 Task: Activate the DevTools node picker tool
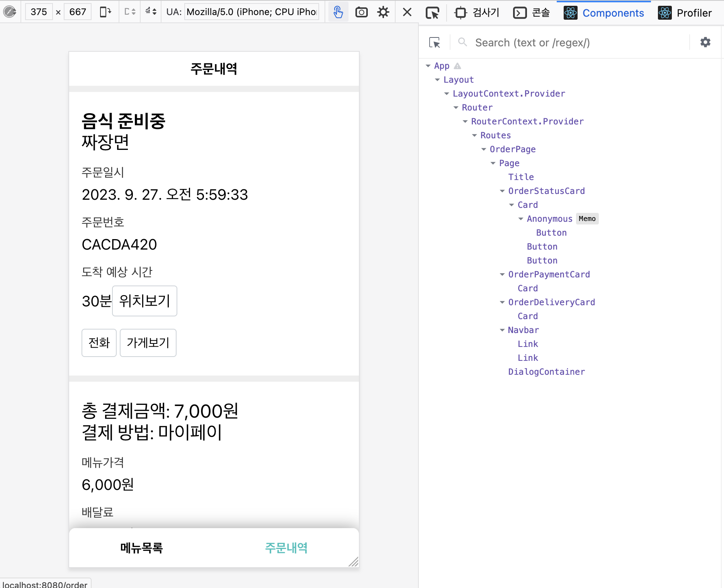(433, 12)
